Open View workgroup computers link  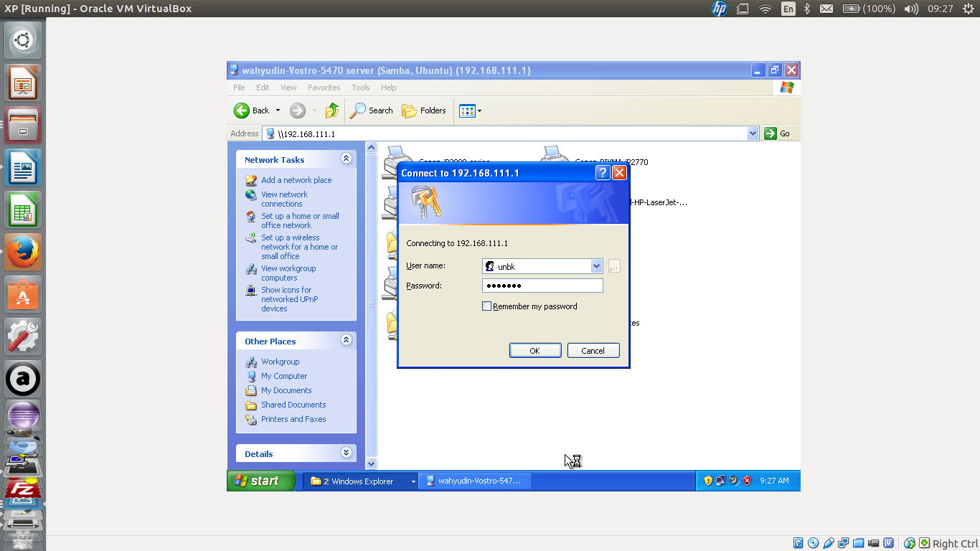coord(288,273)
